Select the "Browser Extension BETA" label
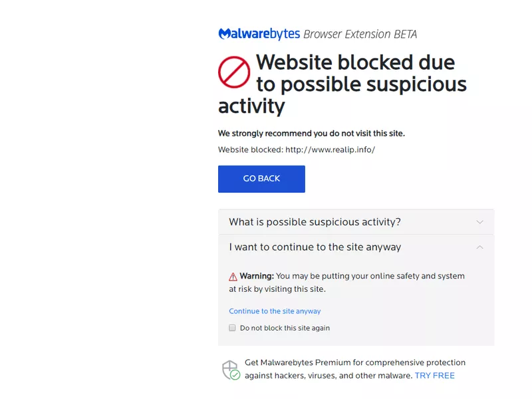 tap(360, 33)
